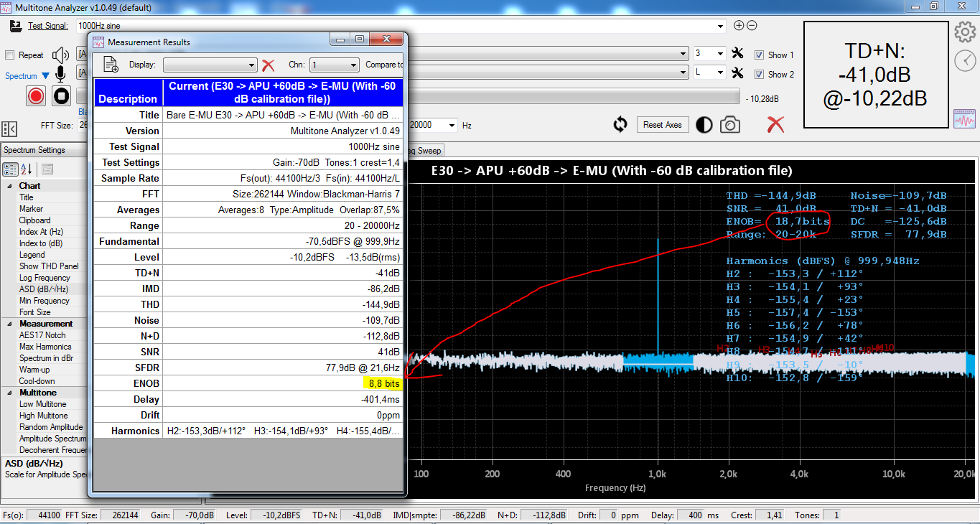Select the AES17 Notch setting
Screen dimensions: 980x524
(x=42, y=335)
